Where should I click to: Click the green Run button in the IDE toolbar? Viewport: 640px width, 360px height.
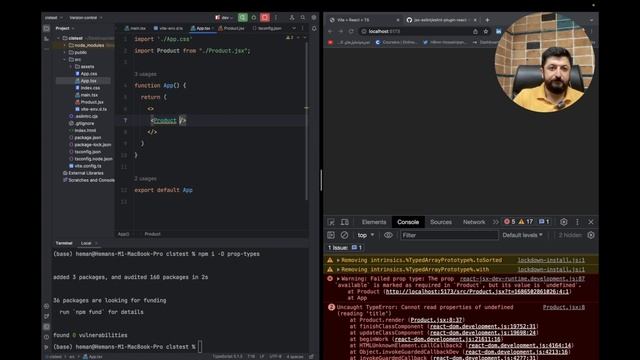click(x=242, y=18)
